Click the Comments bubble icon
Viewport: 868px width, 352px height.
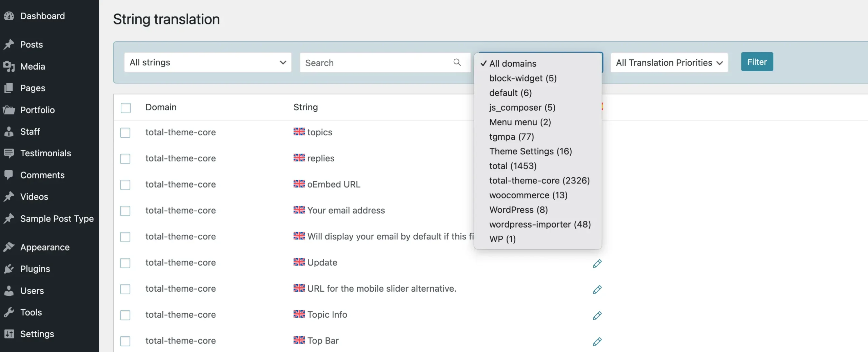coord(9,175)
